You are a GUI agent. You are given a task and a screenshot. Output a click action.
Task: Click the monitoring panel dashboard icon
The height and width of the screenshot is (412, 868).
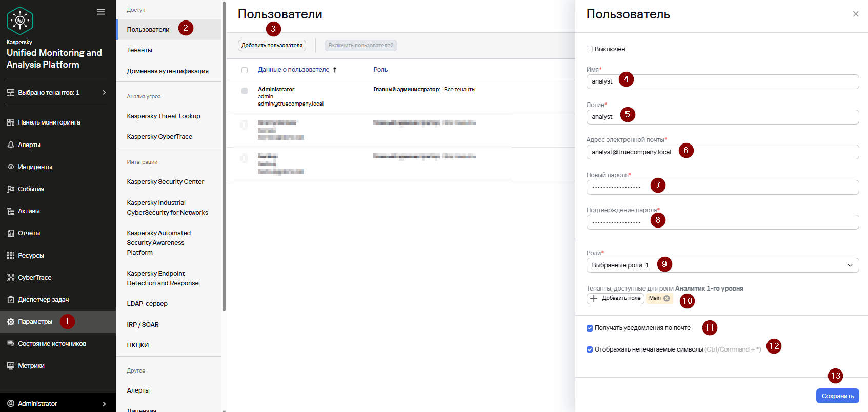(11, 122)
